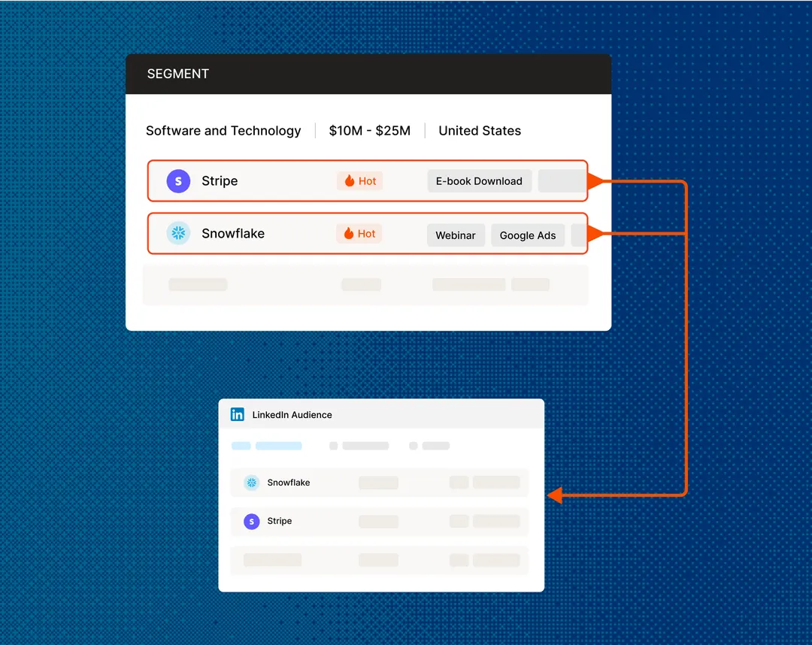This screenshot has width=812, height=645.
Task: Click the Stripe icon in LinkedIn Audience
Action: (252, 521)
